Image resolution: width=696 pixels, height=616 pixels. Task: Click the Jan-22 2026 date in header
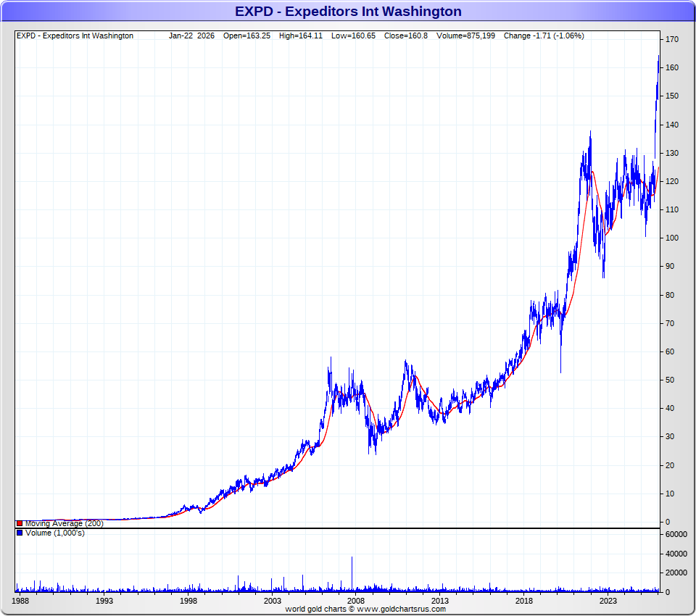[x=191, y=36]
